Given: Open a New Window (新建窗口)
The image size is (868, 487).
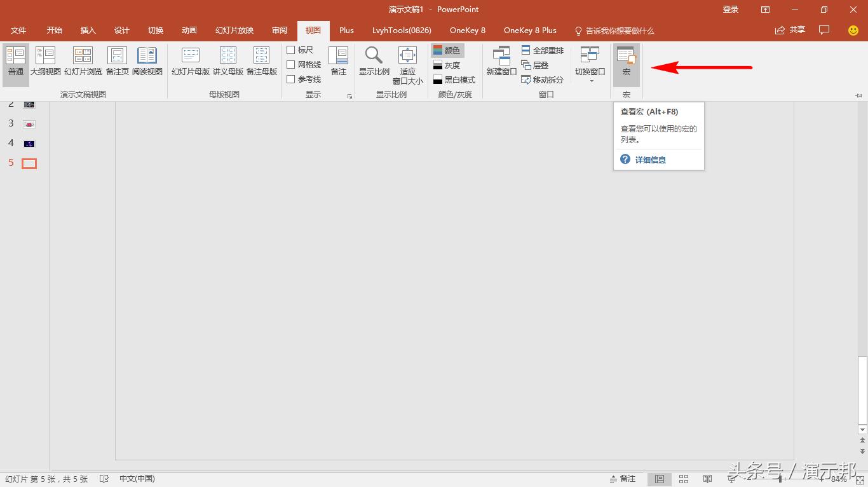Looking at the screenshot, I should 501,61.
